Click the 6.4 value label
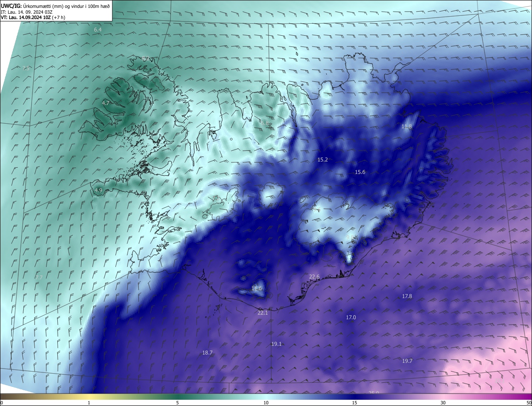Image resolution: width=532 pixels, height=406 pixels. [98, 30]
